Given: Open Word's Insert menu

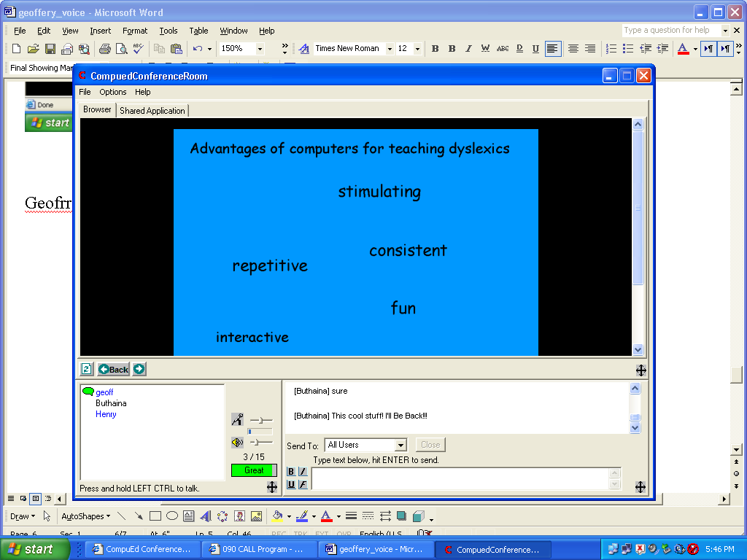Looking at the screenshot, I should tap(100, 31).
